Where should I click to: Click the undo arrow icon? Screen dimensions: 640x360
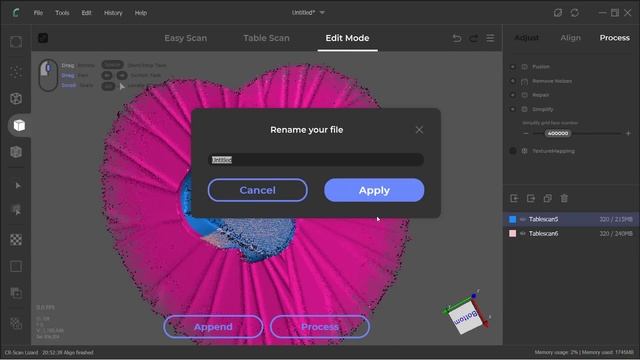457,38
